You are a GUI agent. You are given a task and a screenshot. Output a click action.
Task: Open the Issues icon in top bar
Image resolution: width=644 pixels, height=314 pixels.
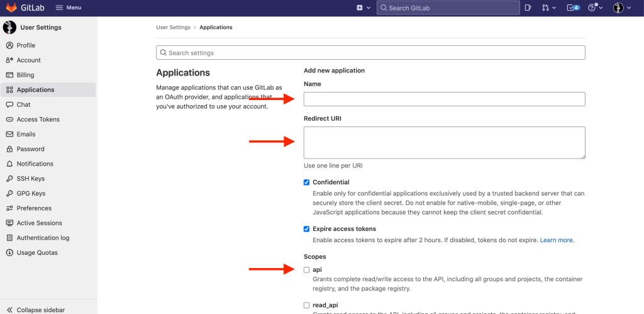tap(528, 8)
